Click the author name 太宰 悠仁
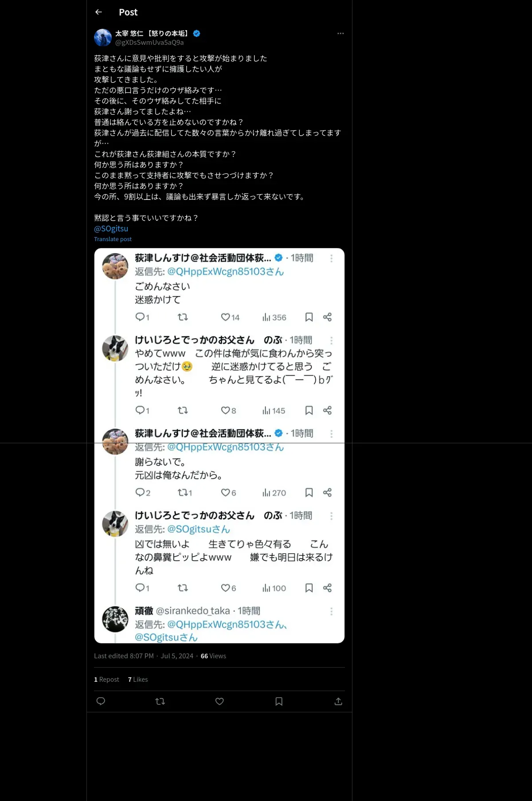The image size is (532, 801). 129,33
